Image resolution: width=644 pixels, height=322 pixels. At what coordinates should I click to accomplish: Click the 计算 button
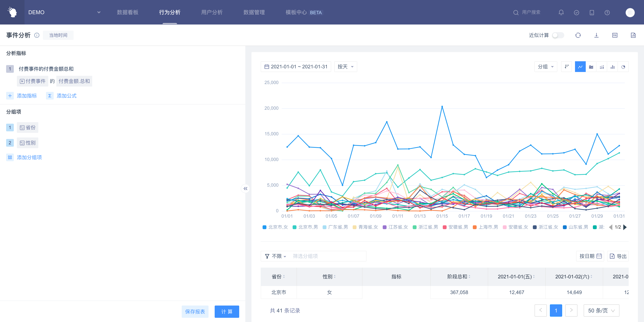[x=227, y=311]
